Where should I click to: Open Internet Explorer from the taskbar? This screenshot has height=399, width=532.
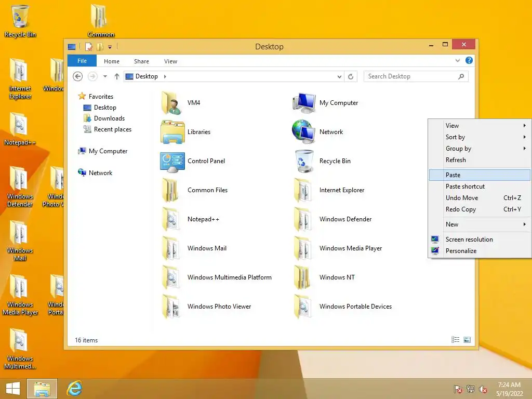click(74, 389)
